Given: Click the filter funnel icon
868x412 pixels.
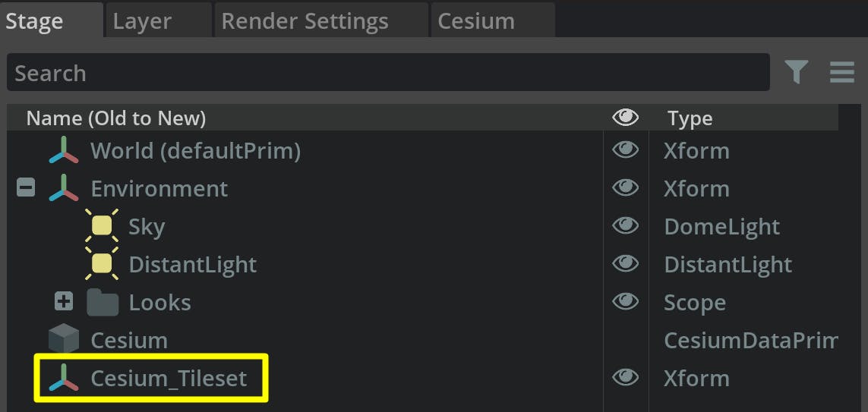Looking at the screenshot, I should (x=796, y=72).
